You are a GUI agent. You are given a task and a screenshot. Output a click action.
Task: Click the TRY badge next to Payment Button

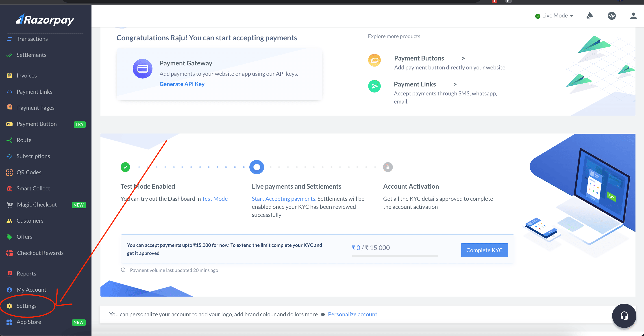click(x=80, y=124)
